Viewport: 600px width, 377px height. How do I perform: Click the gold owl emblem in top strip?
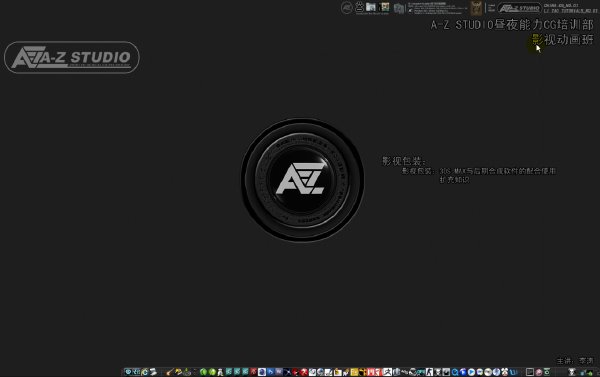pos(476,8)
